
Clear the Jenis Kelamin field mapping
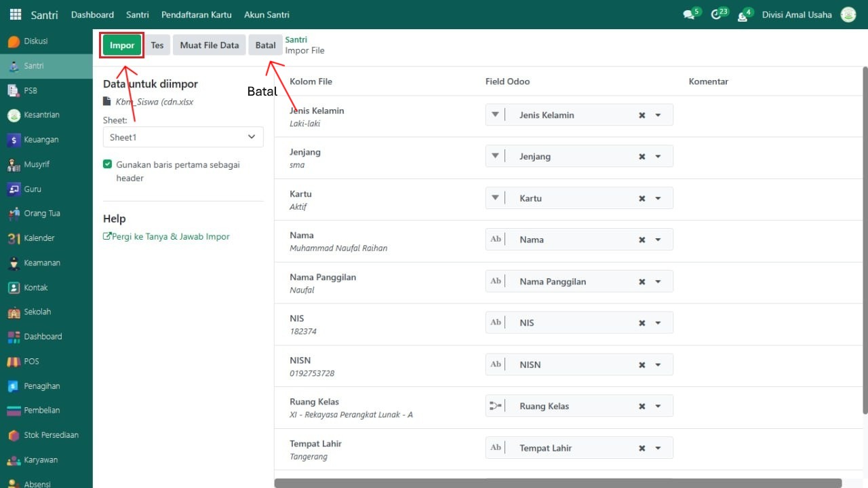pos(642,115)
